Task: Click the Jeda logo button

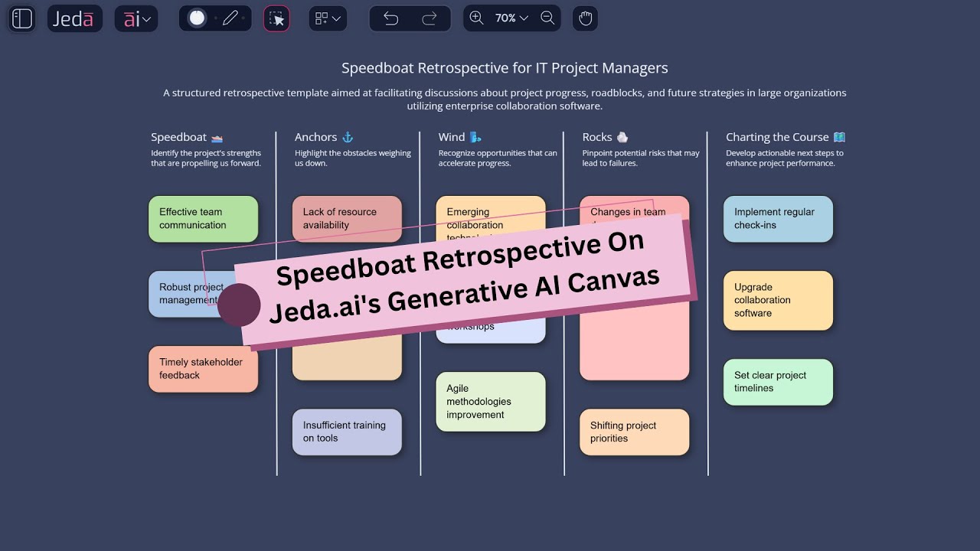Action: point(74,18)
